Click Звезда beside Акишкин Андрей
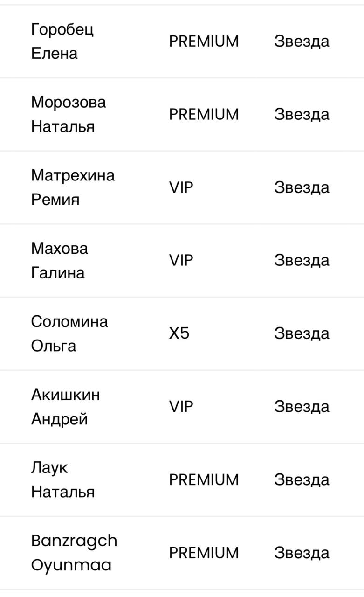The image size is (364, 597). pos(302,407)
